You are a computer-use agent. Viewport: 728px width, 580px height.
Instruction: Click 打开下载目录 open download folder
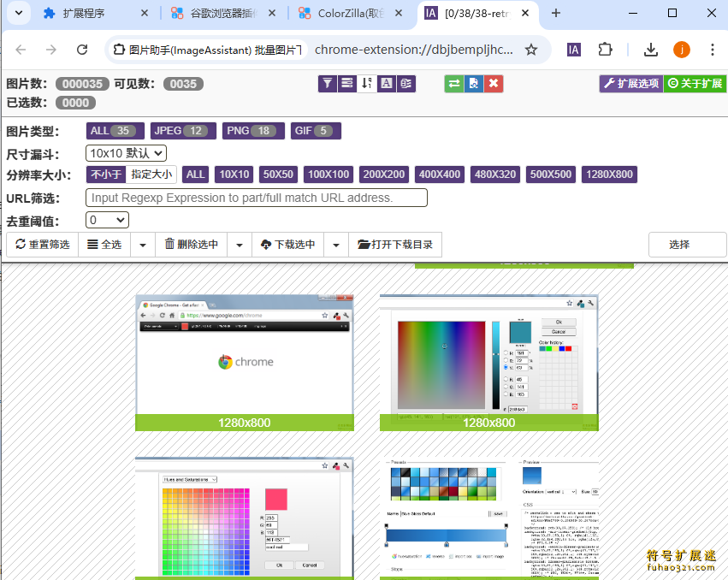point(395,245)
